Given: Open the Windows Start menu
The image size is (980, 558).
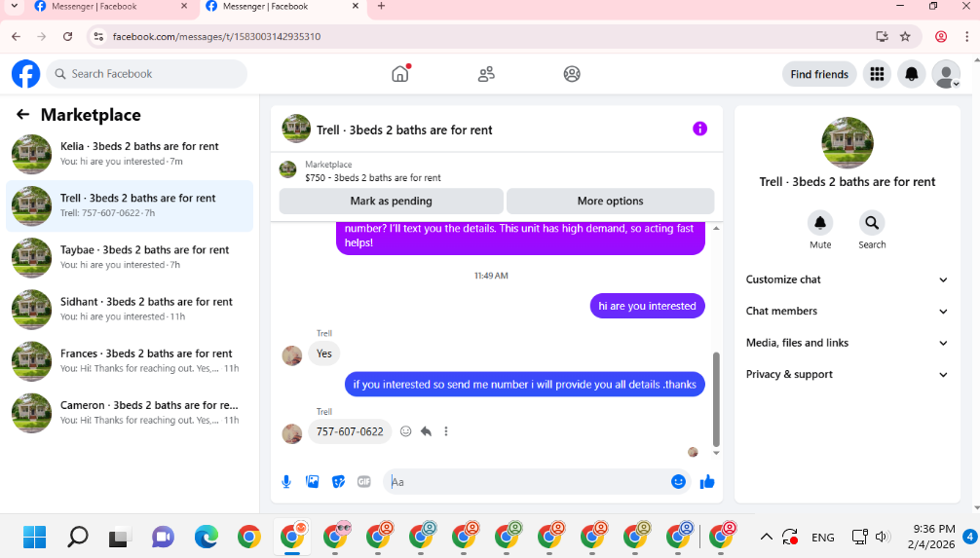Looking at the screenshot, I should click(34, 537).
